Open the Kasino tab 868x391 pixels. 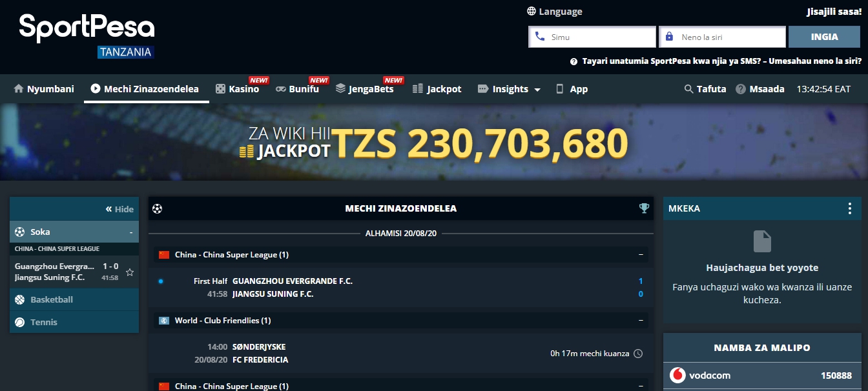click(238, 89)
